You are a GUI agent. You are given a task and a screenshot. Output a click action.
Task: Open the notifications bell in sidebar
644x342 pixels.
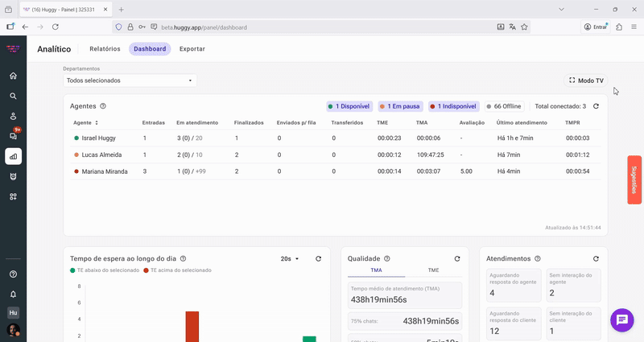click(x=13, y=294)
